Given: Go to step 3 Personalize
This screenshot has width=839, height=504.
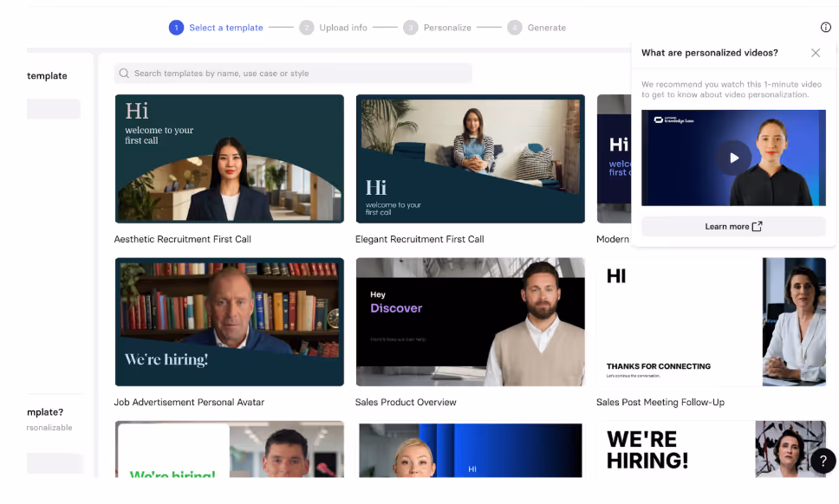Looking at the screenshot, I should click(x=437, y=27).
